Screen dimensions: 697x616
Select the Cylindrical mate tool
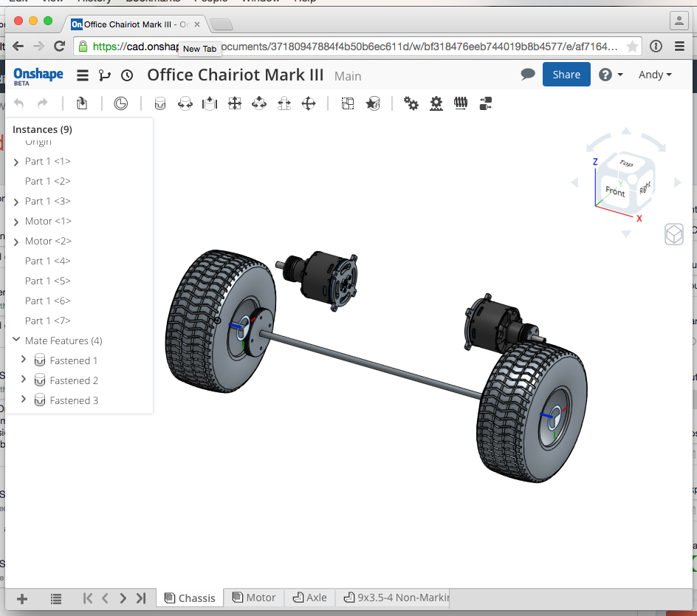tap(259, 103)
